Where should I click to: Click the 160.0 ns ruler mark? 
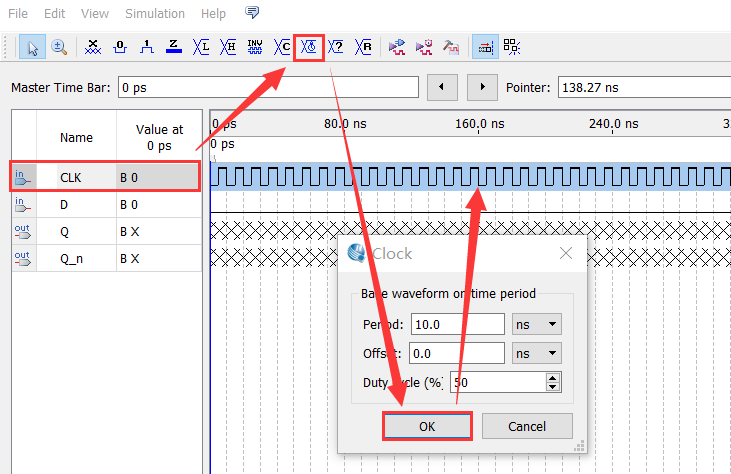pos(479,124)
